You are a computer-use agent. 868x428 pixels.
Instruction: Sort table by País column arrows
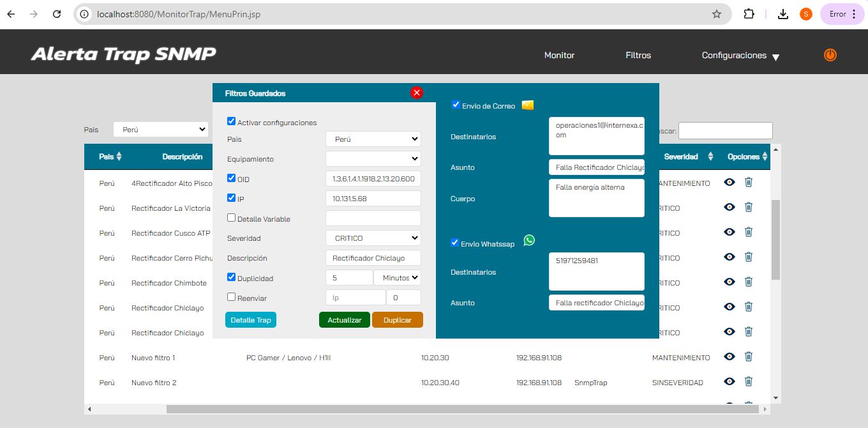tap(119, 157)
